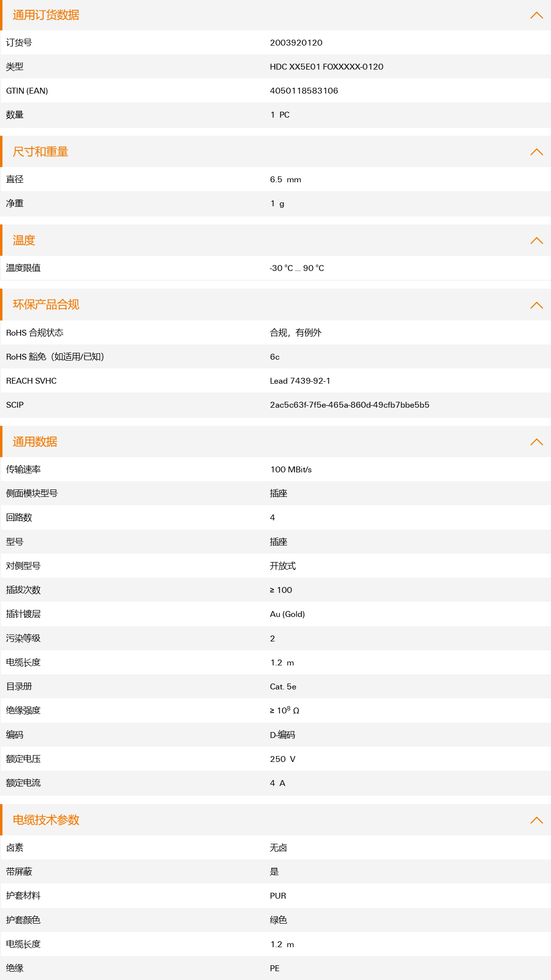
Task: Select the SCIP identifier 2ac5c63f-7f5e-465a-860d-49cfb7bbe5b5
Action: coord(350,405)
